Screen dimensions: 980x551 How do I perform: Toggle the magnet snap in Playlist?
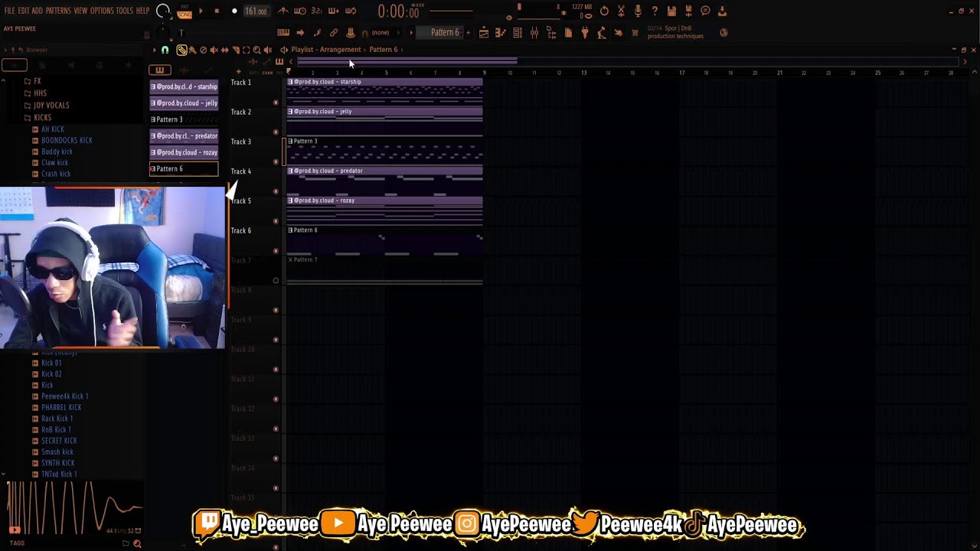coord(165,50)
